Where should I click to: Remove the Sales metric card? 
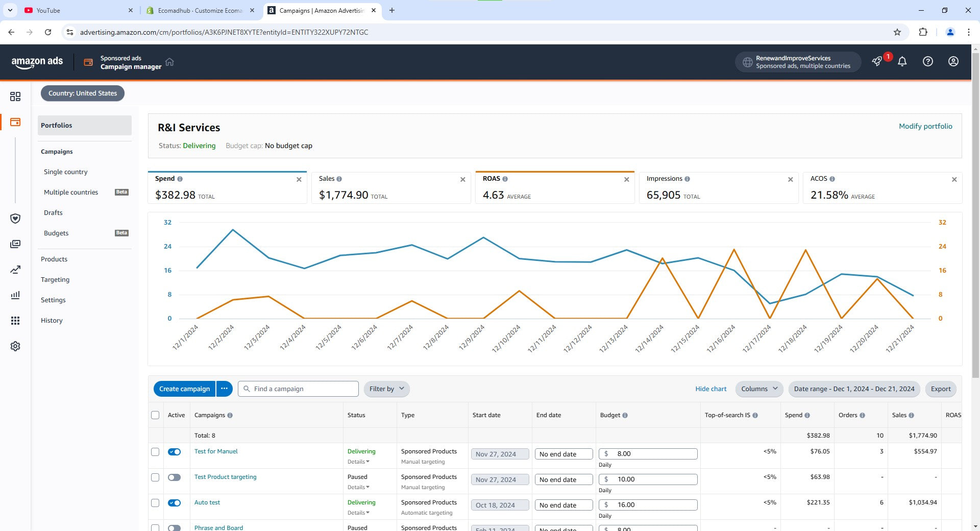pyautogui.click(x=463, y=180)
